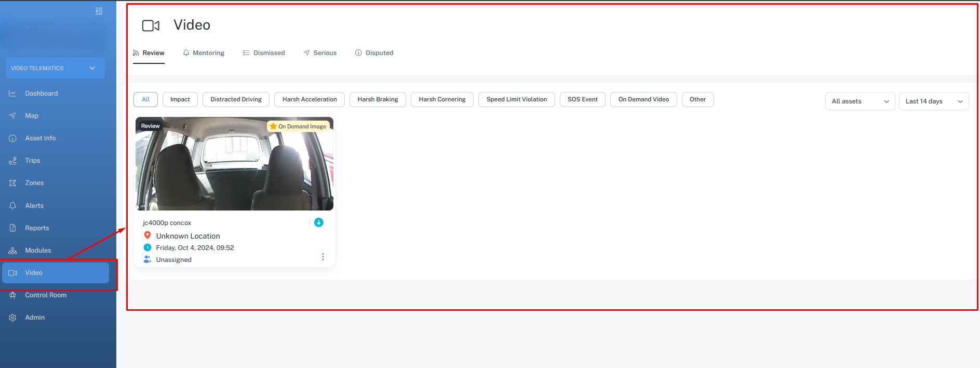Open the three-dot menu on video card
The image size is (980, 368).
tap(323, 257)
